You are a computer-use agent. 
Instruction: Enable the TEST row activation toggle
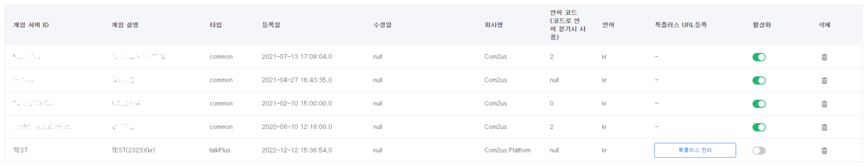[x=759, y=151]
